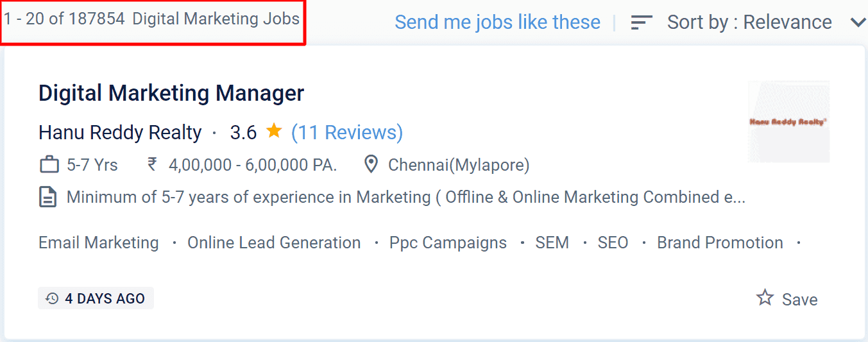Open the 11 Reviews link

tap(347, 132)
